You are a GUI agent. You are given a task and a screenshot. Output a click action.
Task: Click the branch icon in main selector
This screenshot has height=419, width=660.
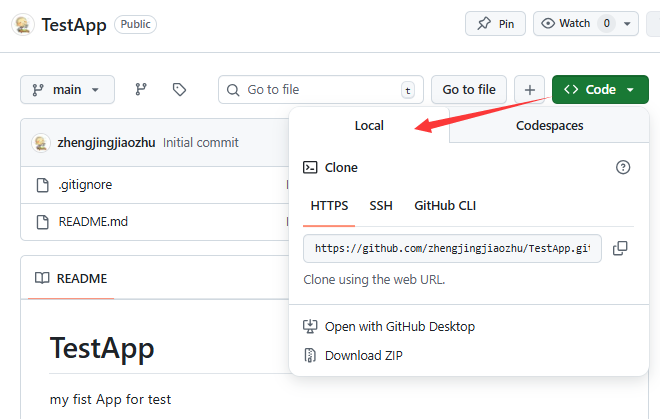point(38,90)
